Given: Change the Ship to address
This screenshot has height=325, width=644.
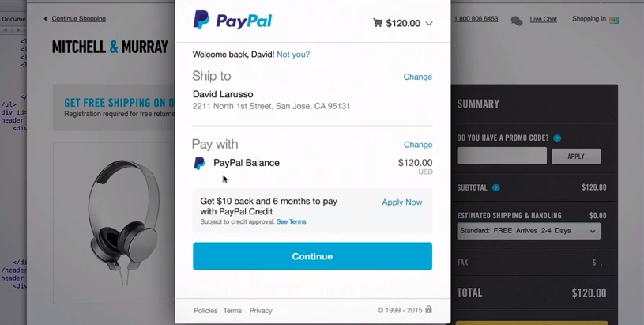Looking at the screenshot, I should click(x=417, y=77).
